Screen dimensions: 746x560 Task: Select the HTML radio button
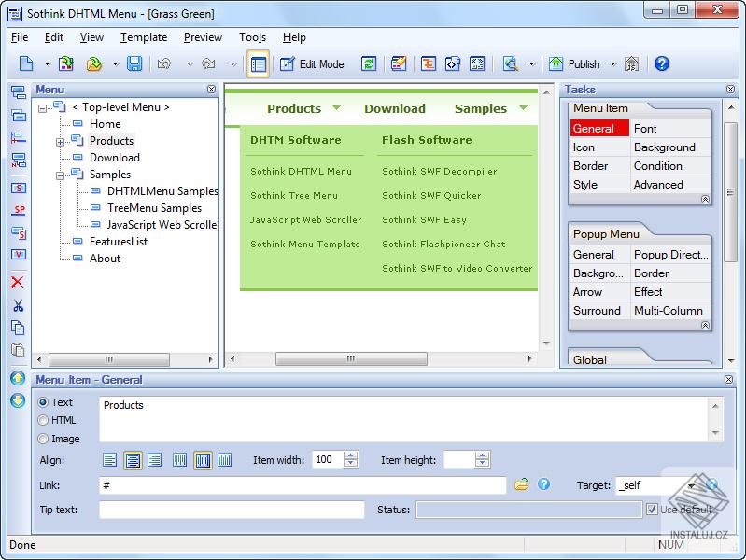point(43,421)
